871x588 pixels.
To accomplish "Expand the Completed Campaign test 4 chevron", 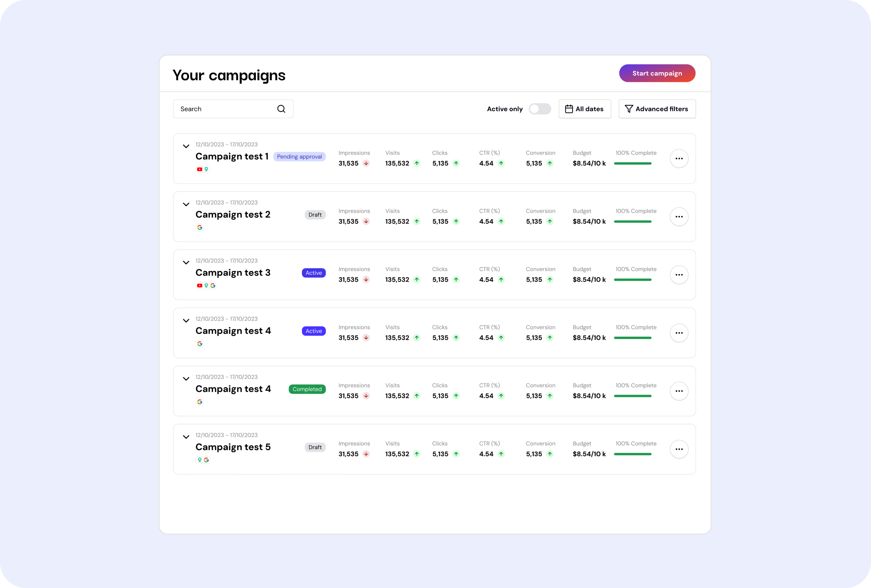I will pyautogui.click(x=186, y=379).
